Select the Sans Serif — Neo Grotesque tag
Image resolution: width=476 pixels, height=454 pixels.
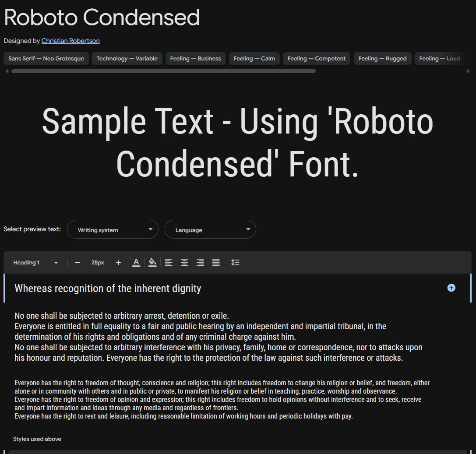tap(46, 59)
